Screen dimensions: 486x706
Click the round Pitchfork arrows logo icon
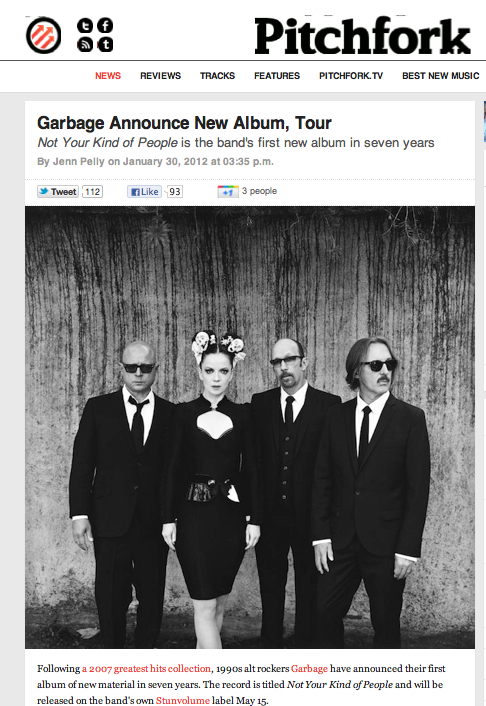coord(44,36)
